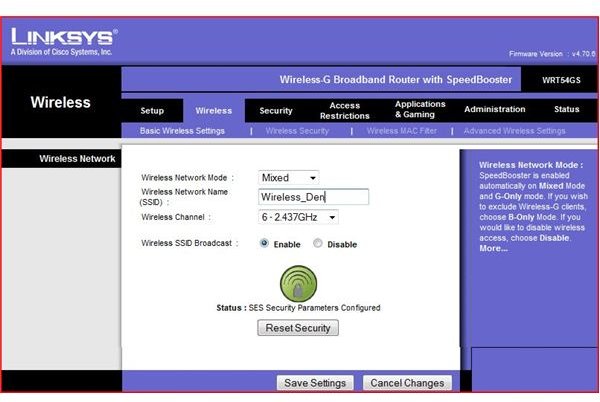This screenshot has height=402, width=600.
Task: Open the Wireless Channel dropdown
Action: click(x=298, y=217)
